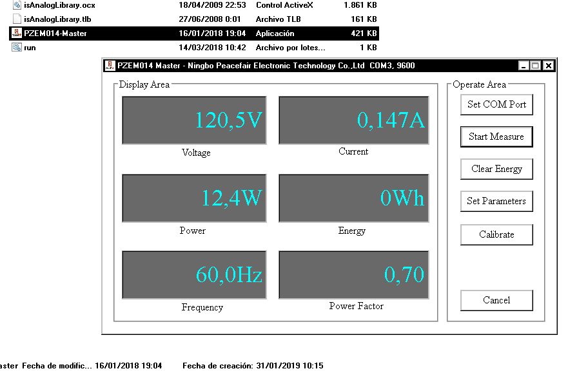The height and width of the screenshot is (371, 588).
Task: Select the isAnalogLibrary.tlb file name
Action: pos(57,19)
